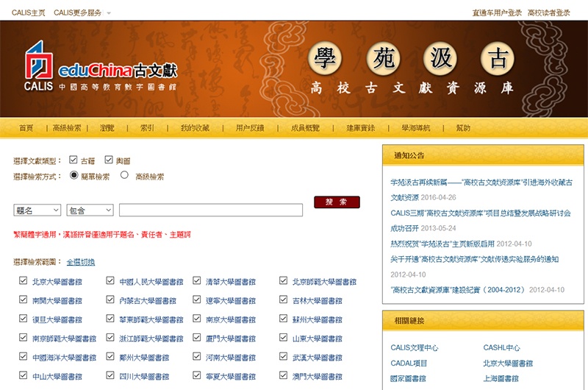Go to 首頁 in the navigation bar
The height and width of the screenshot is (390, 588).
pyautogui.click(x=26, y=128)
